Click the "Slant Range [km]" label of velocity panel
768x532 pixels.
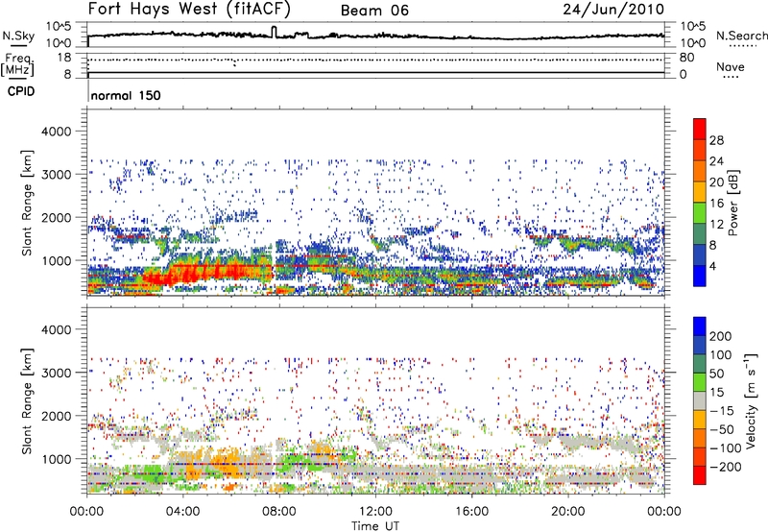(x=27, y=401)
